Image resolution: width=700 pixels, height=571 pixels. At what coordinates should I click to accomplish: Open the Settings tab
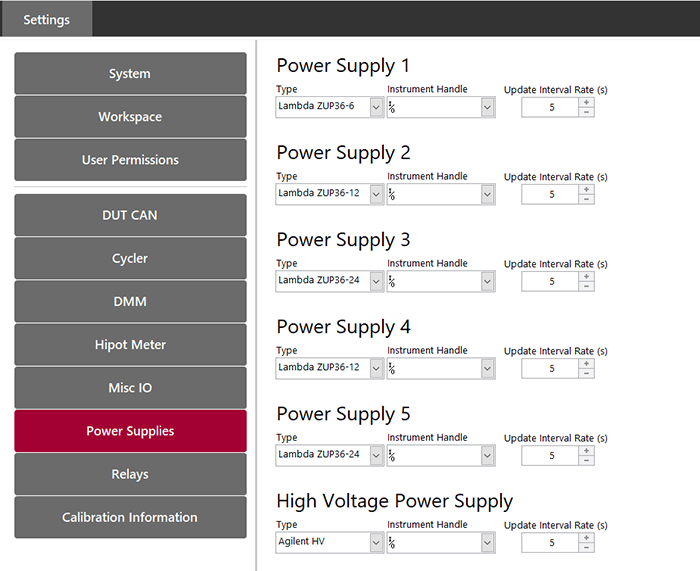click(46, 19)
